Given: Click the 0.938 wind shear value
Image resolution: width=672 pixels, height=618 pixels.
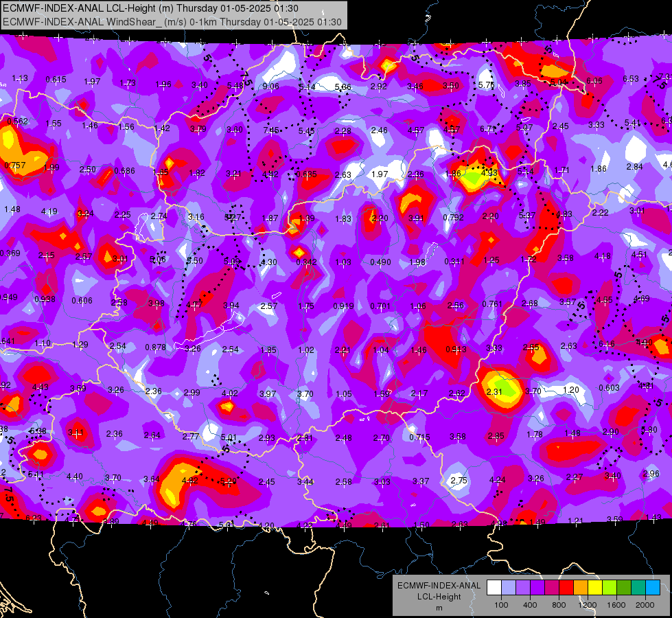Looking at the screenshot, I should pos(45,299).
